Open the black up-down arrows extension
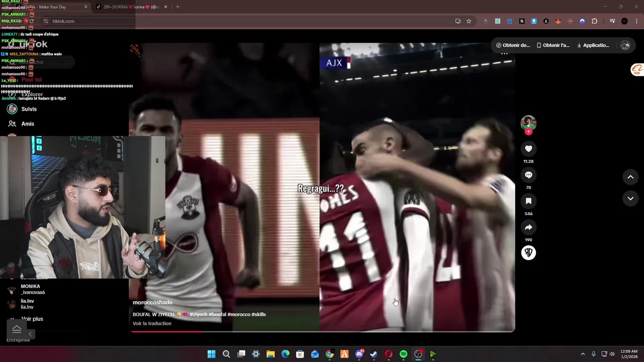This screenshot has height=362, width=644. (x=522, y=21)
